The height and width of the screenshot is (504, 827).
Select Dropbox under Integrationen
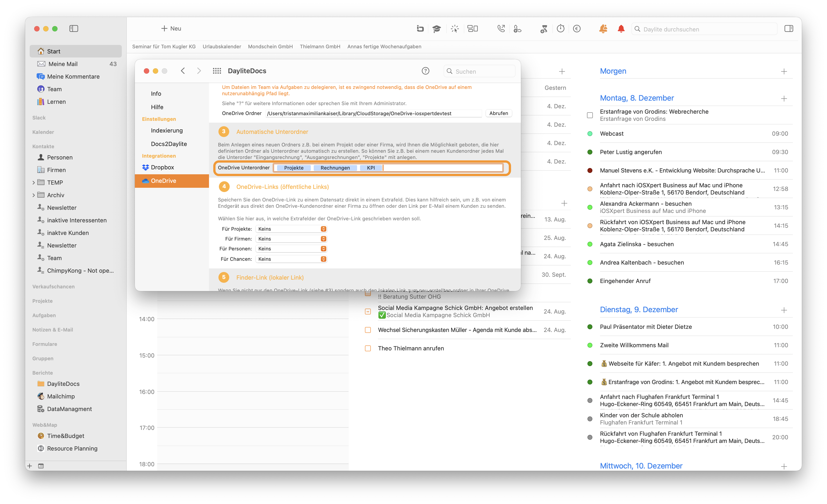tap(172, 167)
